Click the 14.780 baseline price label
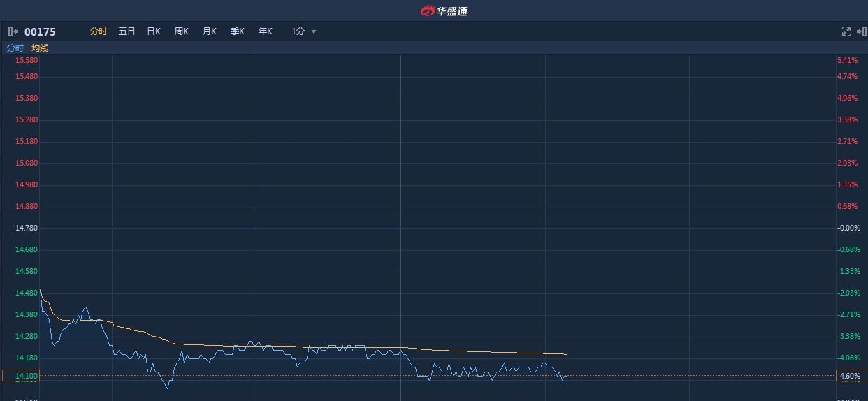The height and width of the screenshot is (401, 868). (x=26, y=228)
